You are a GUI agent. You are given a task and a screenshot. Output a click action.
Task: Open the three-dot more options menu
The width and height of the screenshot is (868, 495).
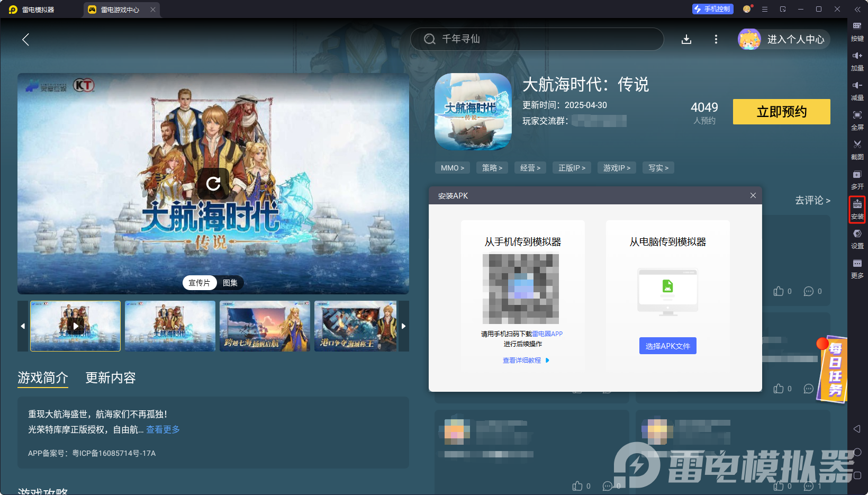coord(716,39)
